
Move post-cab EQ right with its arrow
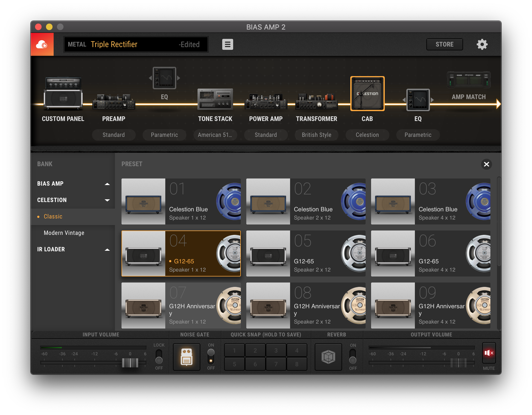click(x=432, y=100)
